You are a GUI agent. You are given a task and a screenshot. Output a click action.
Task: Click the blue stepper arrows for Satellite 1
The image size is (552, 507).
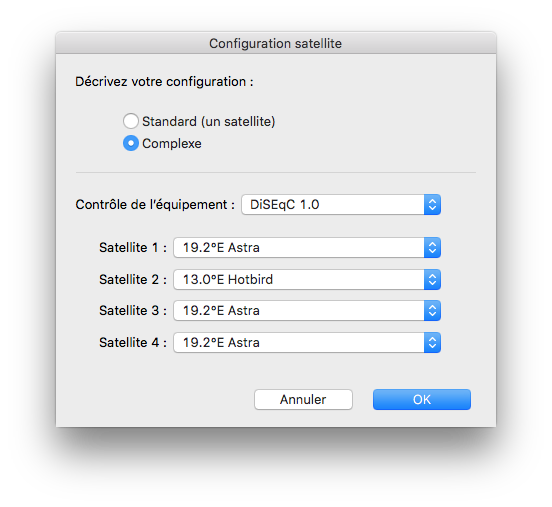coord(432,248)
